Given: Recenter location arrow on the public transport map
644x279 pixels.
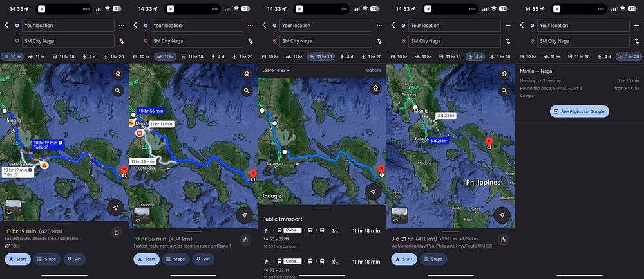Looking at the screenshot, I should pyautogui.click(x=374, y=192).
